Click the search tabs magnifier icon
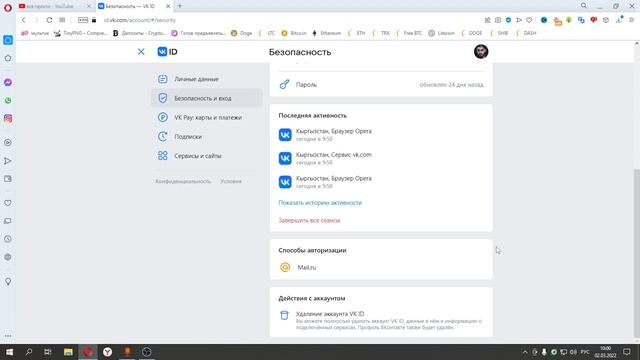This screenshot has height=360, width=640. [x=584, y=6]
